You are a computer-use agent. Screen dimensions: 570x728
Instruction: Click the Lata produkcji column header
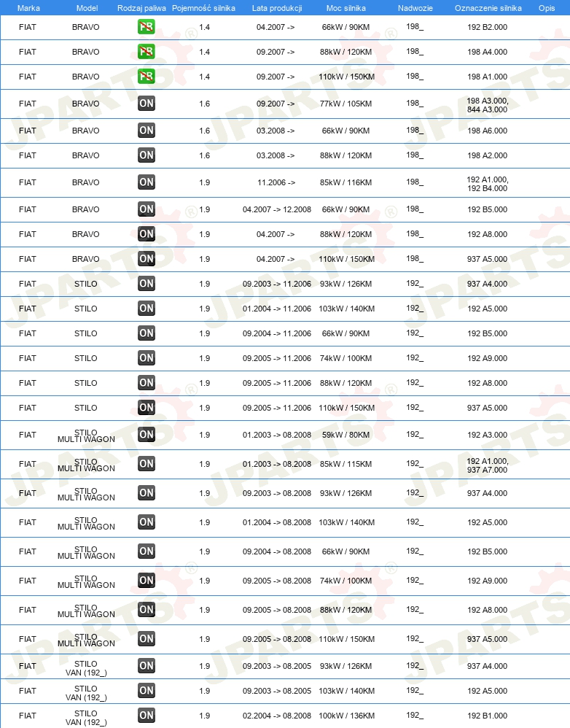pyautogui.click(x=277, y=8)
